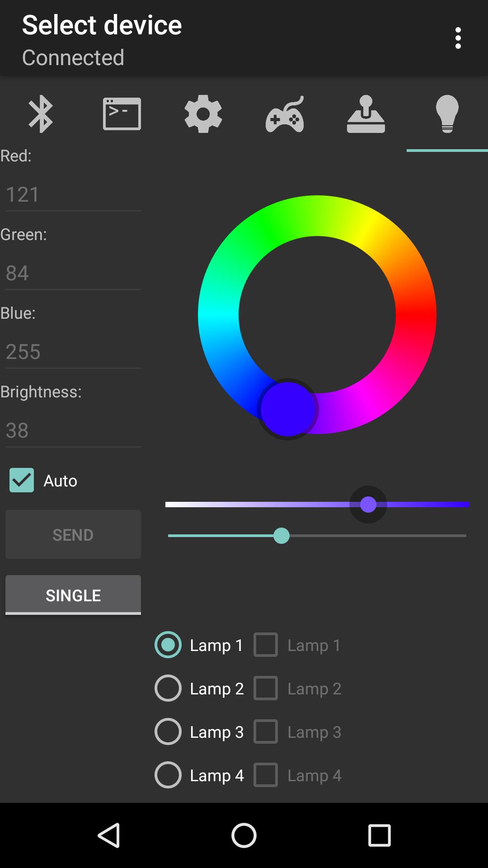Viewport: 488px width, 868px height.
Task: Select the Lamp 2 radio button
Action: pyautogui.click(x=168, y=688)
